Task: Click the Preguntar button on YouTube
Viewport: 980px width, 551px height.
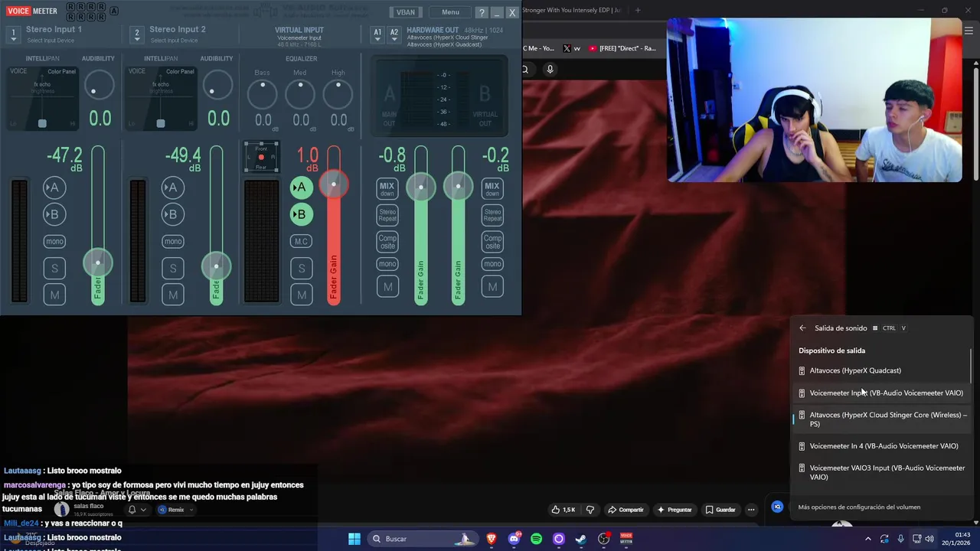Action: [x=675, y=510]
